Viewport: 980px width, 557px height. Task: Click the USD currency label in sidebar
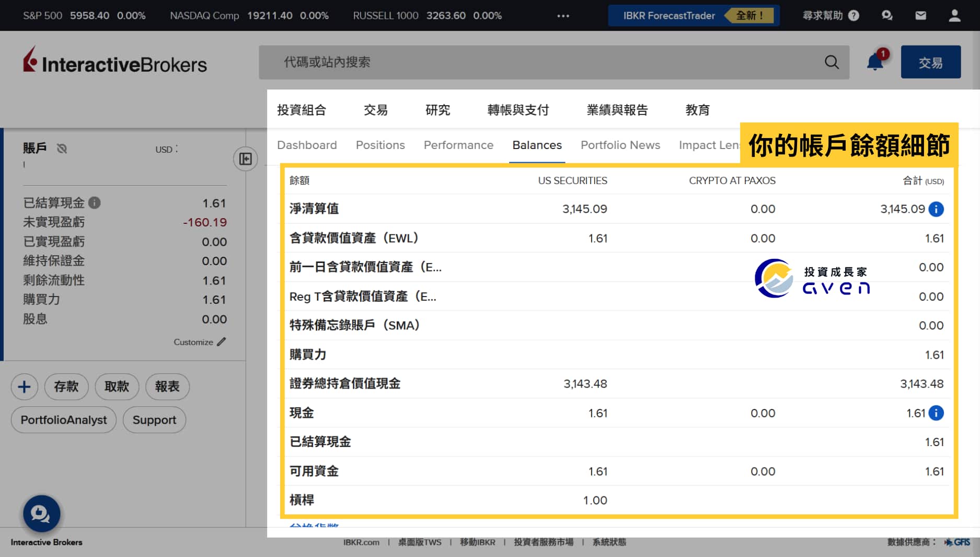tap(164, 150)
